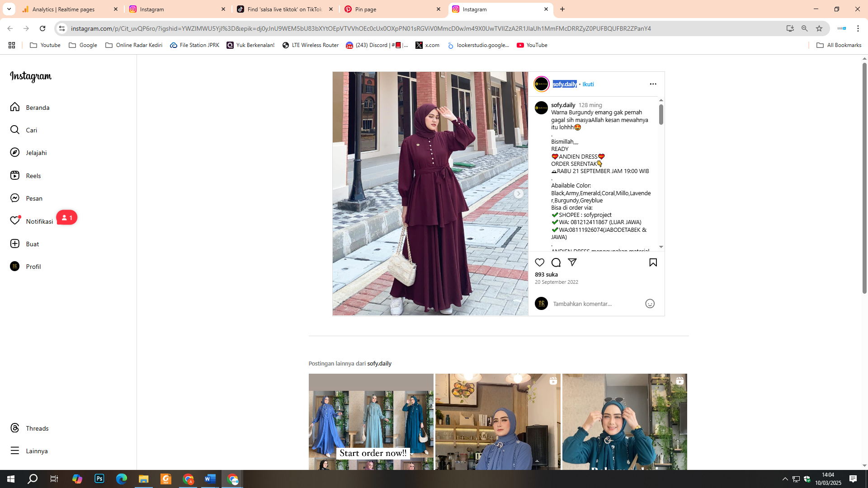Open the Youtube bookmarks folder
The image size is (868, 488).
click(x=45, y=45)
